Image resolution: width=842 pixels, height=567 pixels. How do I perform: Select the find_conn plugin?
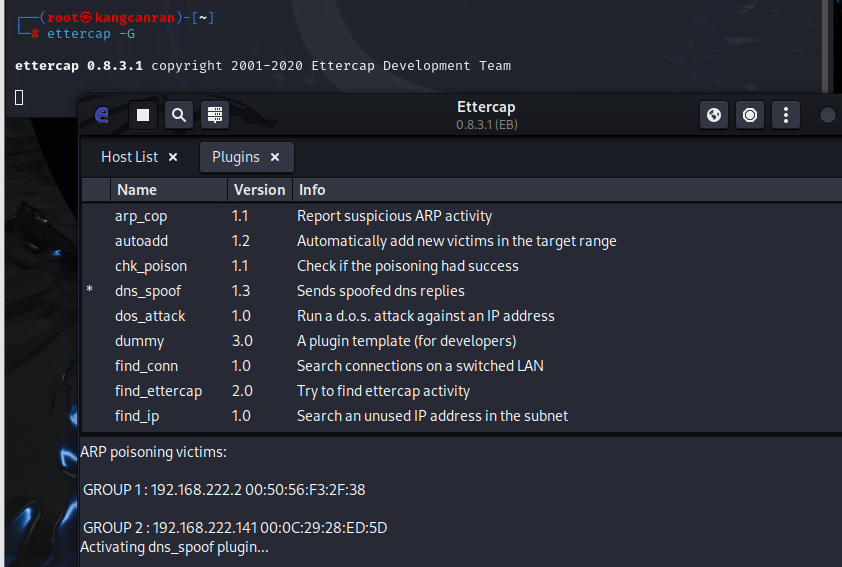click(462, 366)
